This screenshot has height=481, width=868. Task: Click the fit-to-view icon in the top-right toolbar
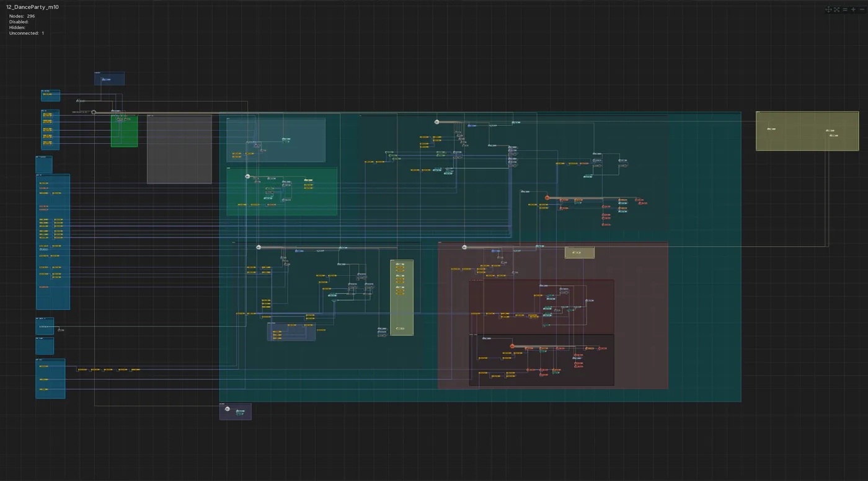836,9
